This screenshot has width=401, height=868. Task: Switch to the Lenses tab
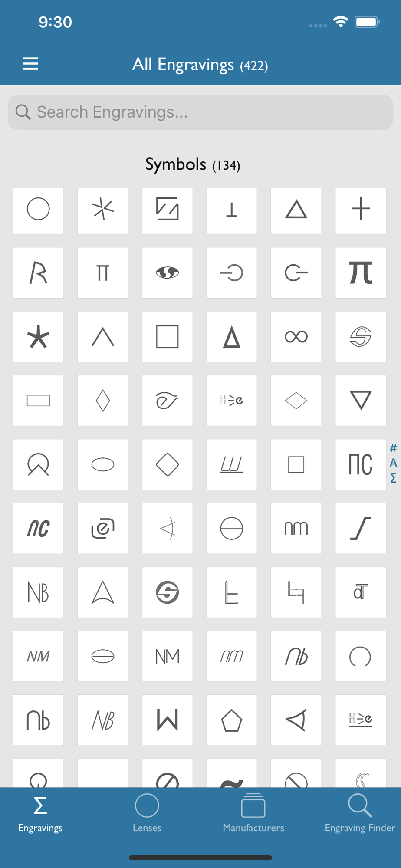(x=147, y=812)
